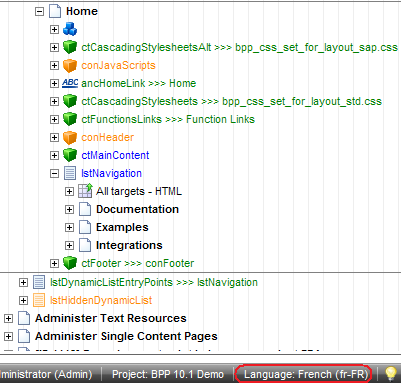This screenshot has width=401, height=383.
Task: Click green cube icon of ctMainContent
Action: 70,155
